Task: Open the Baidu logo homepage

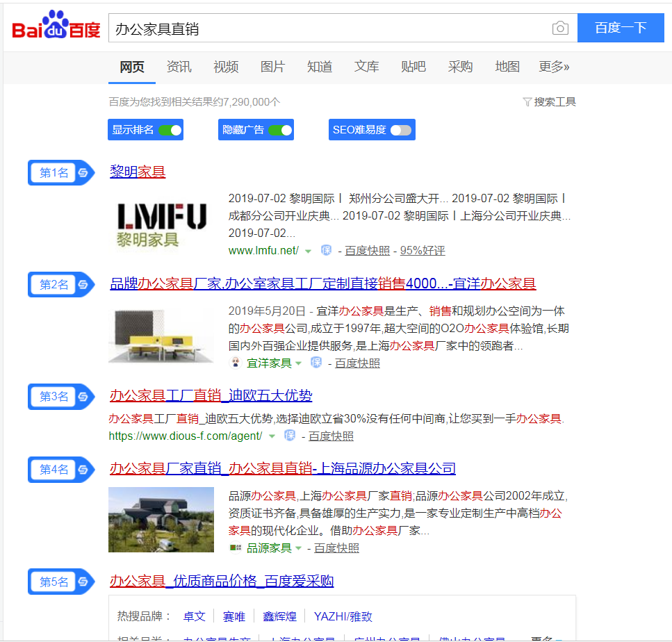Action: coord(56,25)
